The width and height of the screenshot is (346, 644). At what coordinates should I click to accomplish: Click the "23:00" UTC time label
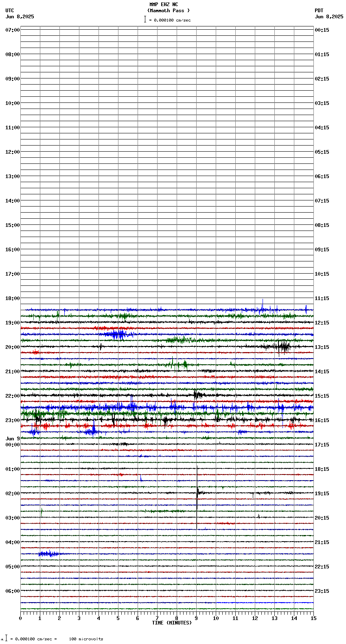[13, 420]
